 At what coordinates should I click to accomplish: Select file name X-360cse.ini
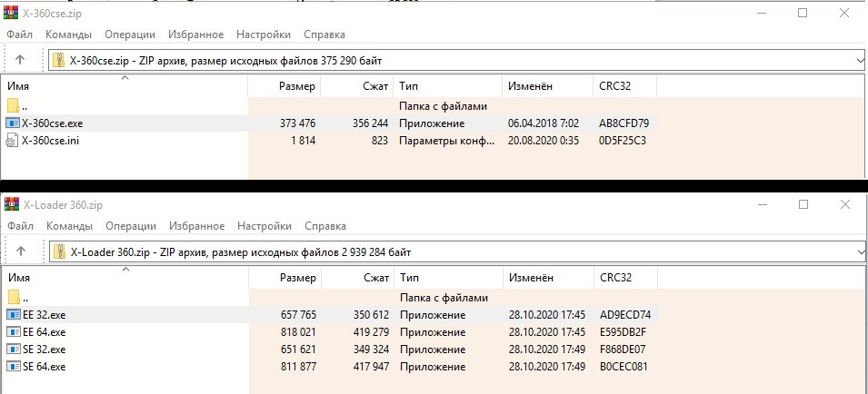50,141
